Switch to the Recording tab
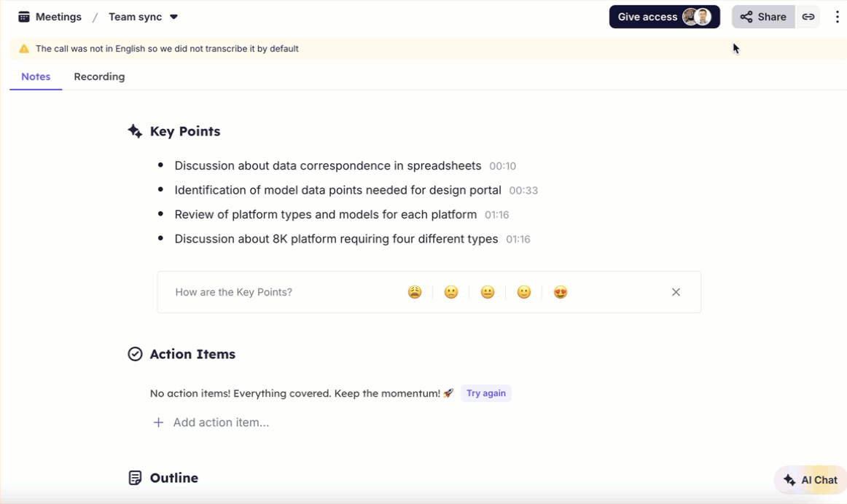Viewport: 847px width, 504px height. pyautogui.click(x=99, y=76)
